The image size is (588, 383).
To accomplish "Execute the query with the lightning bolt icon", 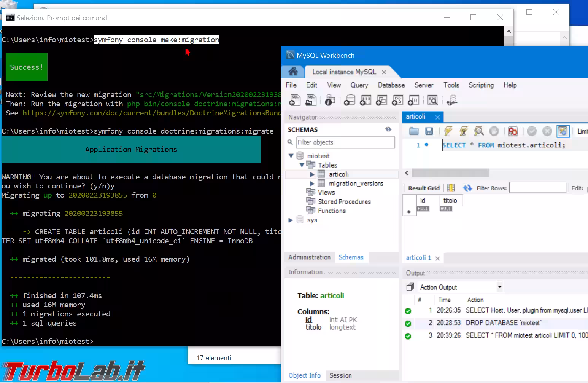I will [x=448, y=131].
